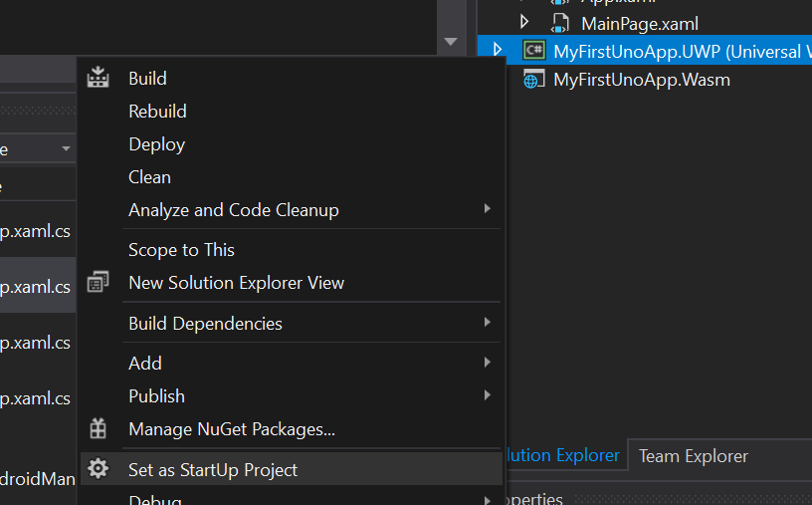Open the Add submenu
The image size is (812, 505).
click(290, 363)
